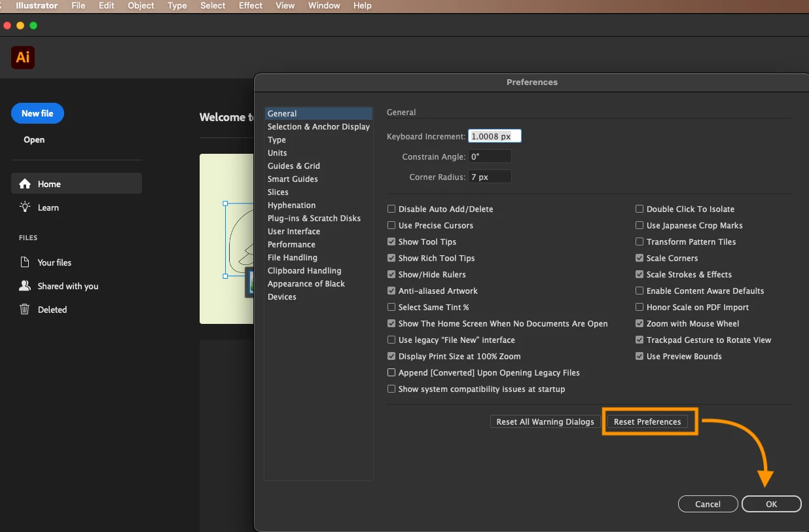This screenshot has width=809, height=532.
Task: Uncheck Show Tool Tips
Action: [x=391, y=242]
